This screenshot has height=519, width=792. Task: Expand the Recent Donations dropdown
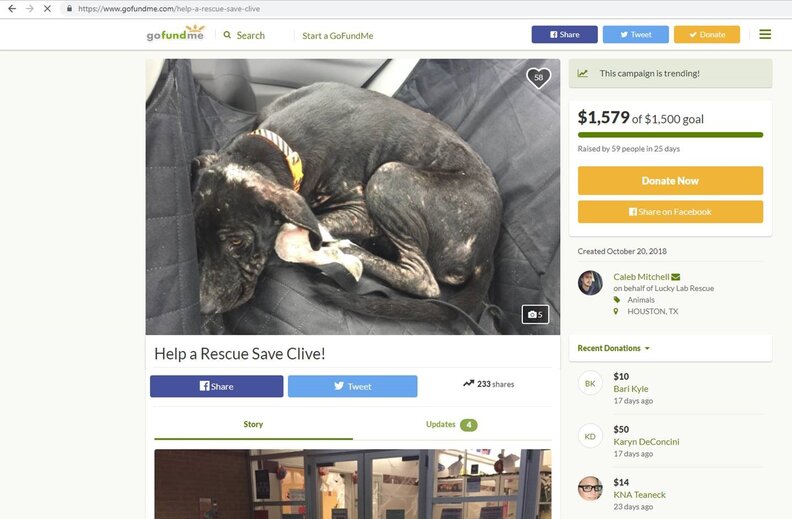click(x=613, y=348)
